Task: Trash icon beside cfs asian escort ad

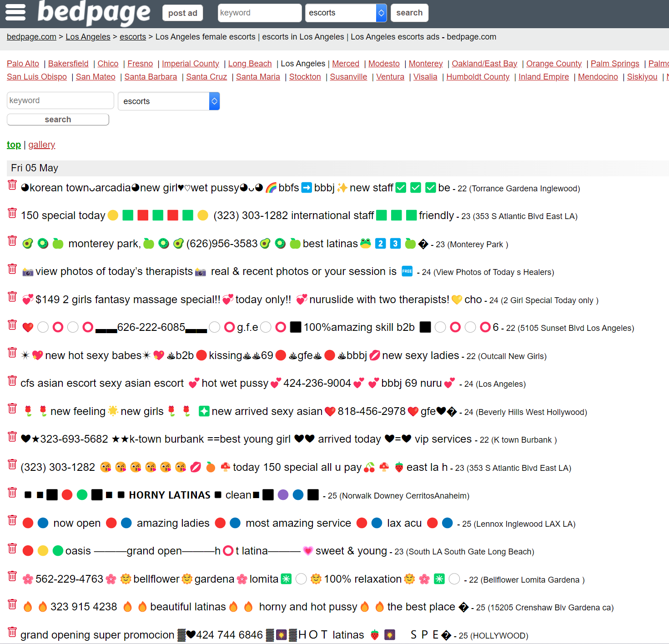Action: click(x=12, y=380)
